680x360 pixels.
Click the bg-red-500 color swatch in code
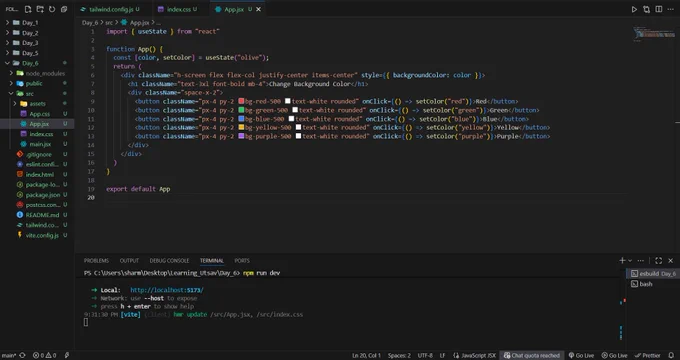pos(242,101)
